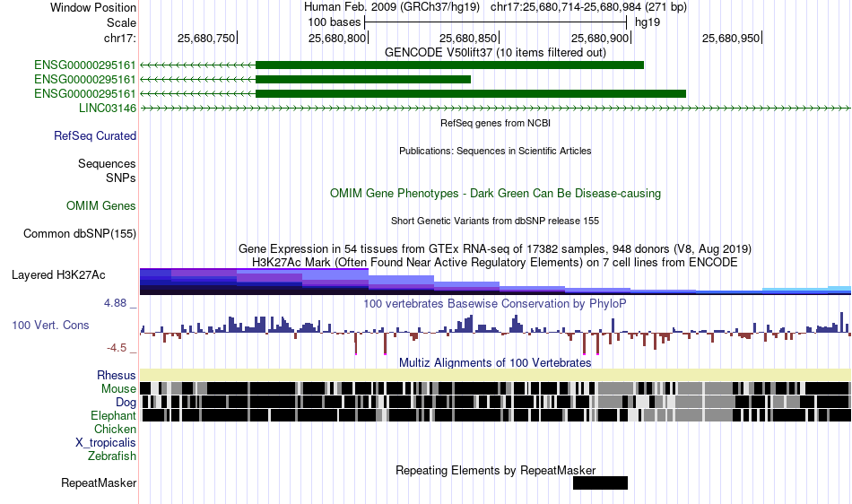Click the OMIM Gene Phenotypes track title
852x504 pixels.
tap(496, 194)
